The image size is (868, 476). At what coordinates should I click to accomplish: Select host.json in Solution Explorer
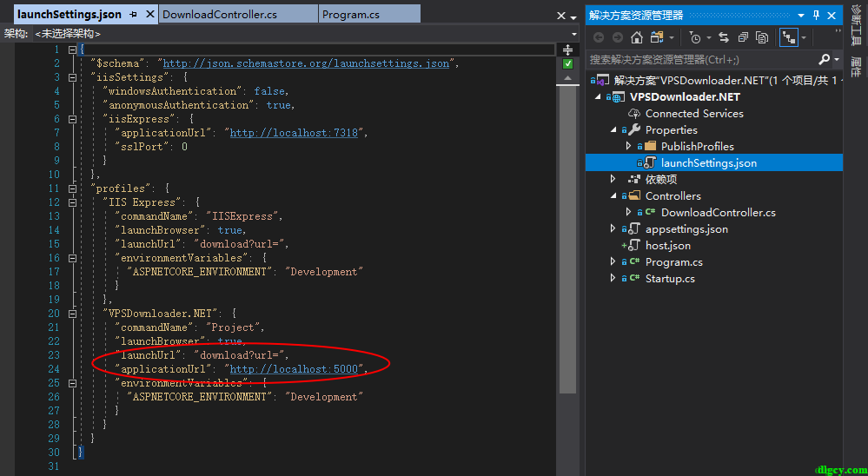(x=667, y=245)
